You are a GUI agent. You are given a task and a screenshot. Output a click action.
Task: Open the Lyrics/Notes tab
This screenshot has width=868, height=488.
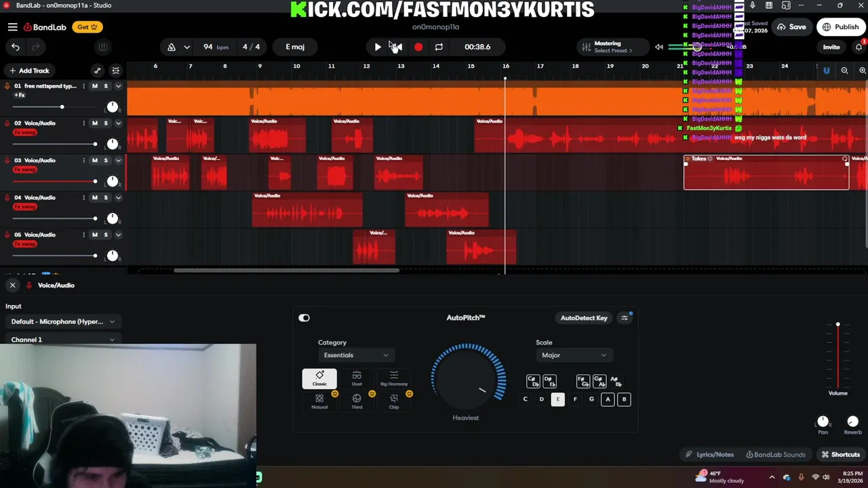coord(709,455)
